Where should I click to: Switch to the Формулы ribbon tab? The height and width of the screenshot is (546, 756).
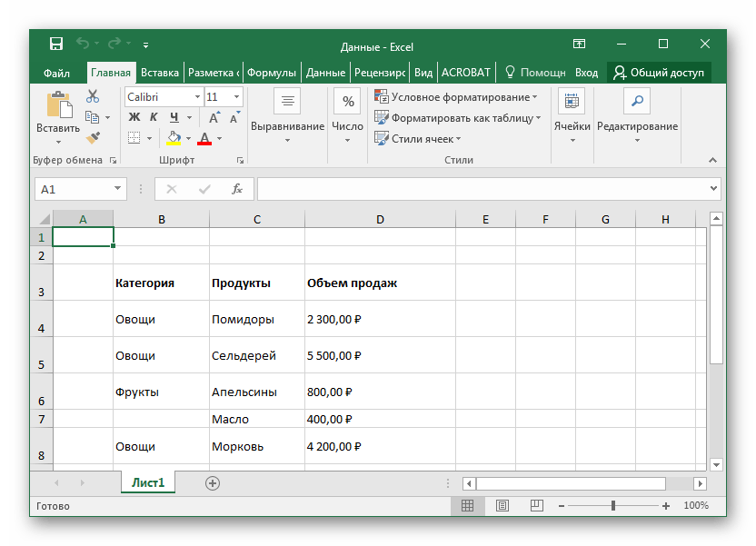(271, 73)
